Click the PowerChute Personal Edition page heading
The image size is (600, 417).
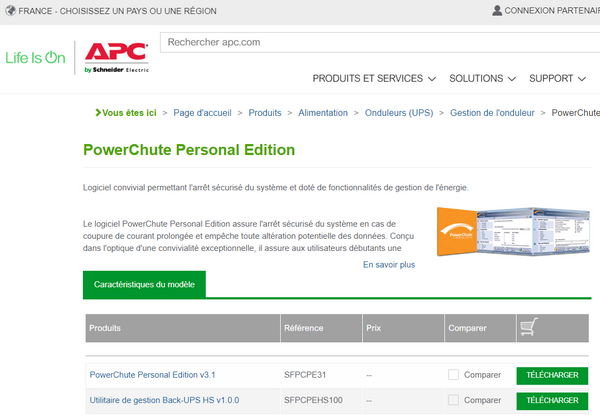(189, 150)
